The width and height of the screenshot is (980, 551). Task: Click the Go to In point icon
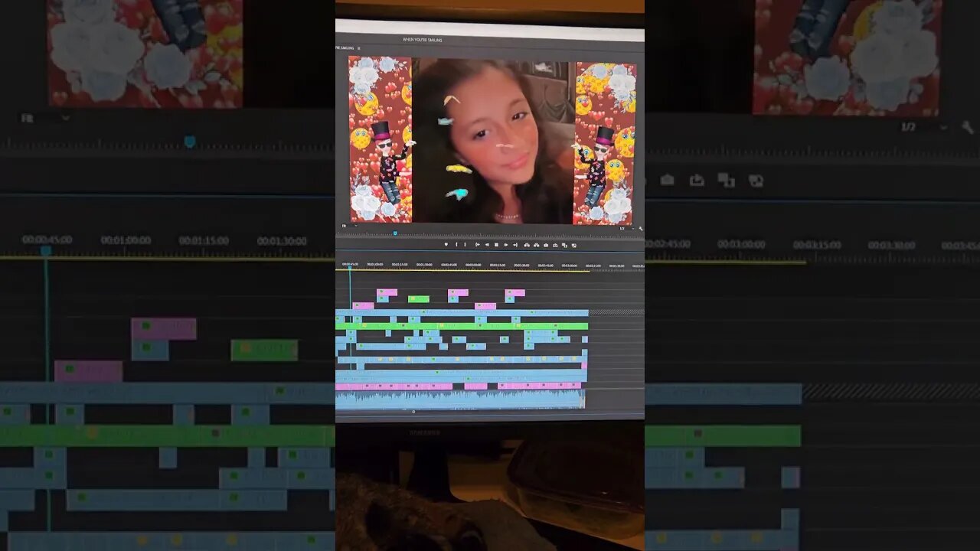coord(478,245)
